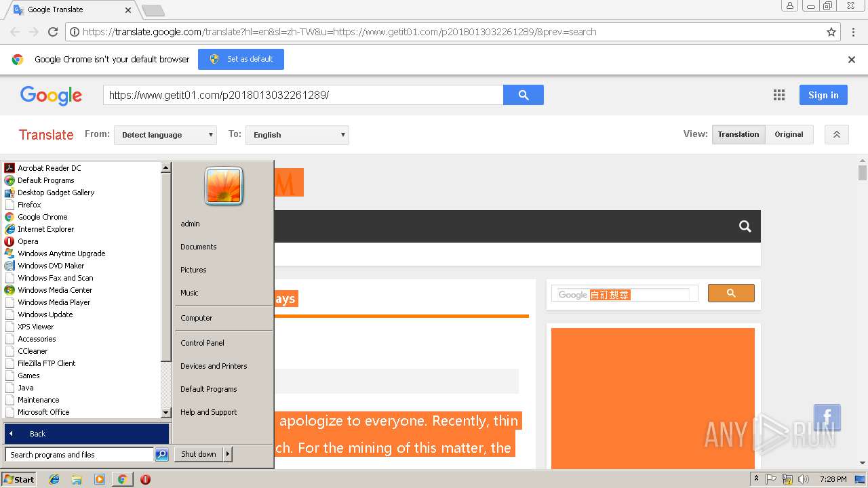The image size is (868, 488).
Task: Click the volume icon in system tray
Action: (804, 479)
